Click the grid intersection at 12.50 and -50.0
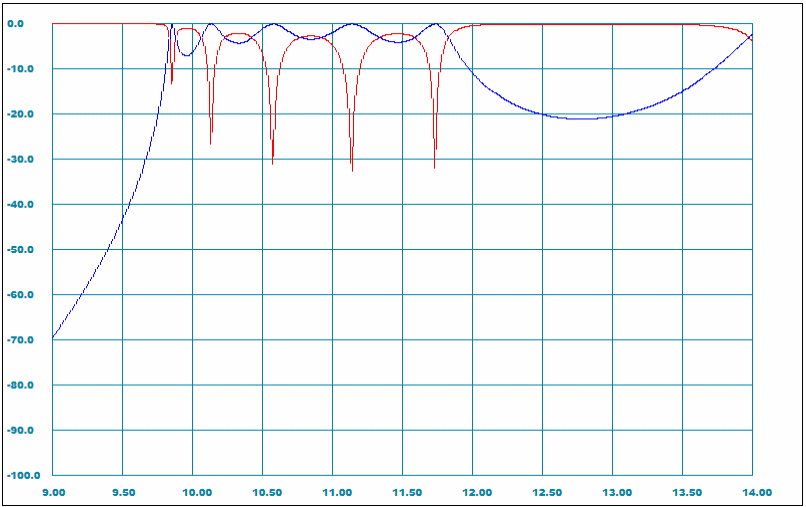 click(542, 249)
